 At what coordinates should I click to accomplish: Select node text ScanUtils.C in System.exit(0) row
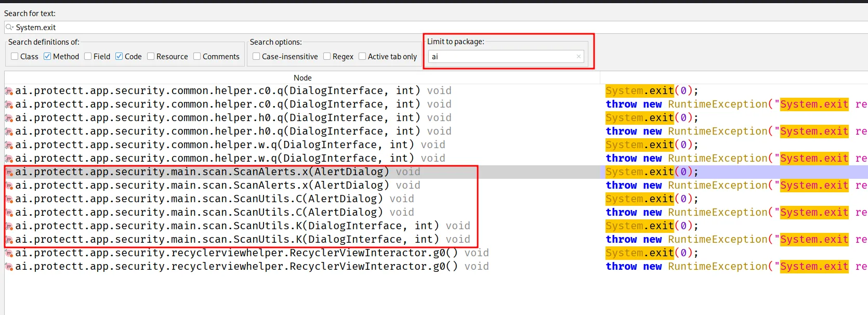click(x=215, y=199)
